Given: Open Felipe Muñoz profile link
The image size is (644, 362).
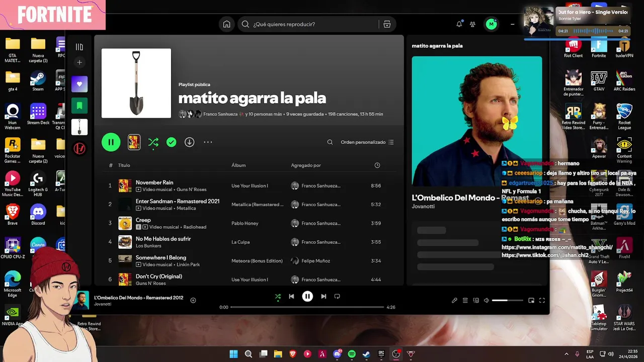Looking at the screenshot, I should (317, 261).
